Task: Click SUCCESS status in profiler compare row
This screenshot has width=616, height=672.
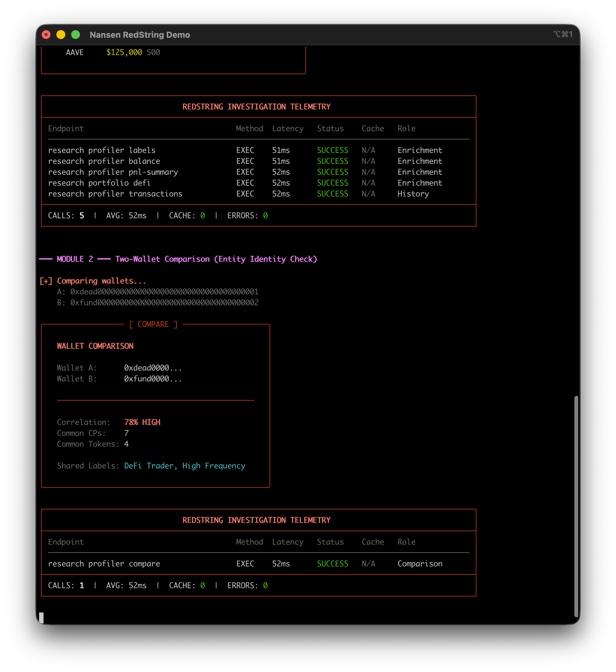Action: tap(333, 564)
